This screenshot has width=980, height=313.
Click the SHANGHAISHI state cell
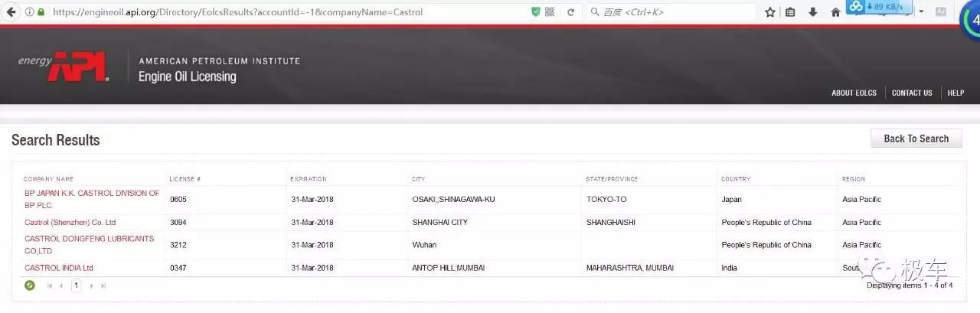(x=611, y=223)
